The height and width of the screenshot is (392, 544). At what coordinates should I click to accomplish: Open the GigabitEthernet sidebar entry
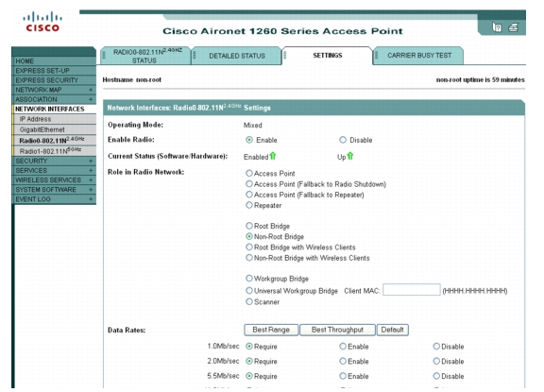(x=54, y=129)
